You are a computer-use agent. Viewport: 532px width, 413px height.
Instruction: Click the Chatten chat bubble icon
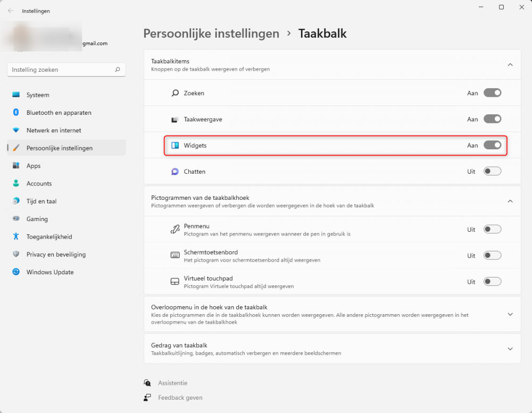[175, 172]
